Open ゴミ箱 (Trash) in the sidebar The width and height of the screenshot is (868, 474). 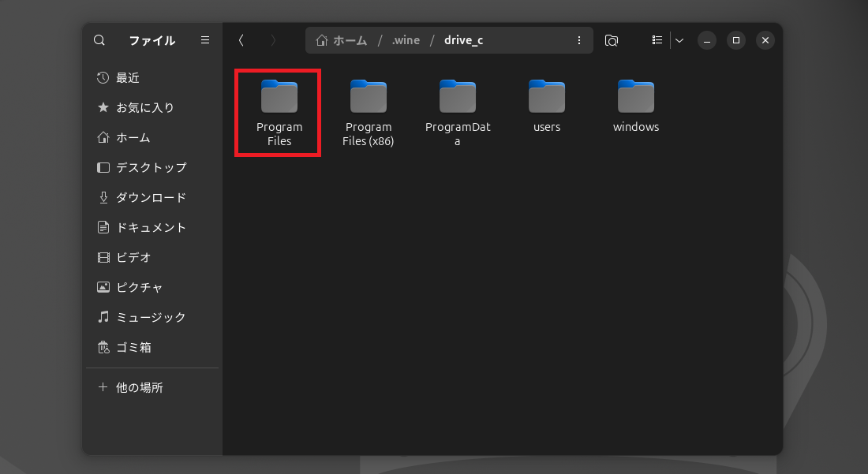pos(133,347)
